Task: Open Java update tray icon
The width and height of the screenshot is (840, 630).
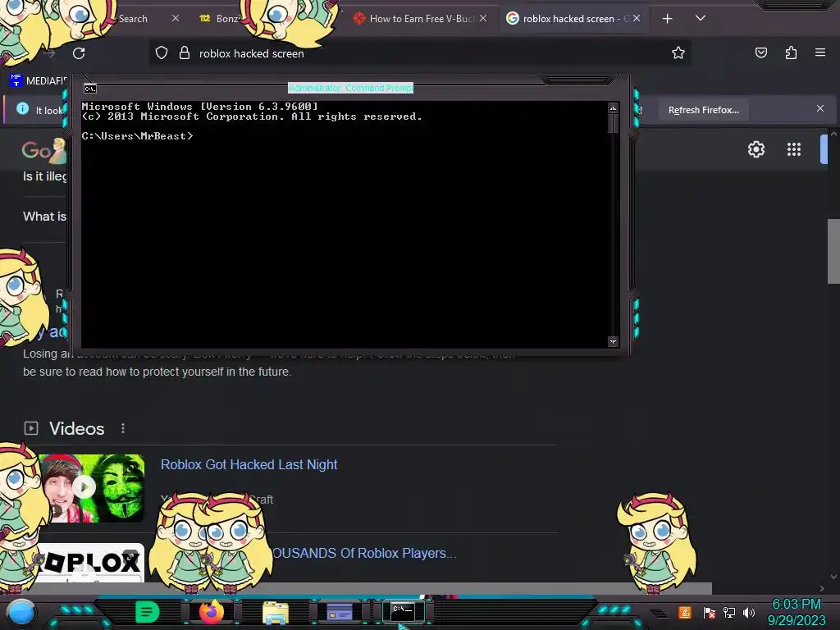Action: [x=685, y=612]
